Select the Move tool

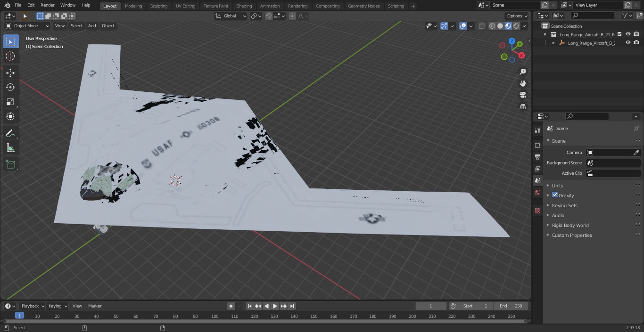[x=10, y=73]
